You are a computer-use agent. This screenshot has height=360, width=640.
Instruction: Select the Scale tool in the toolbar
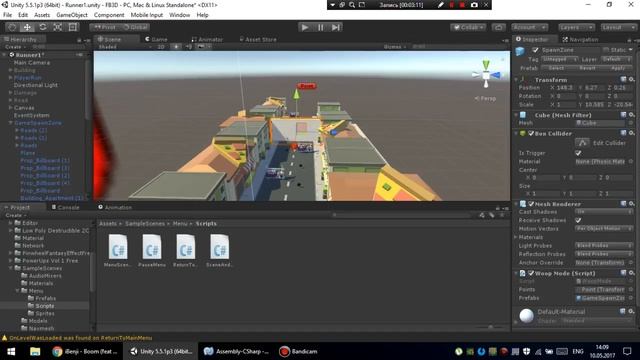coord(58,27)
